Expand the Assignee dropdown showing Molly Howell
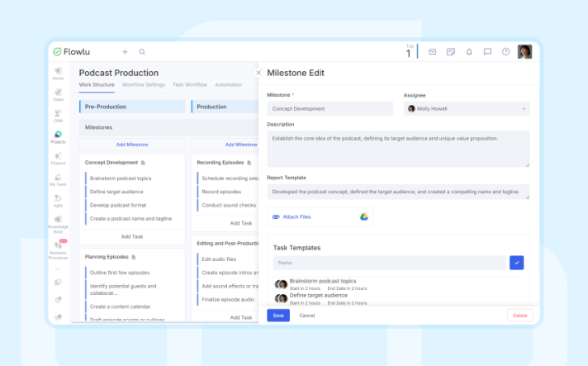Image resolution: width=588 pixels, height=366 pixels. click(467, 108)
